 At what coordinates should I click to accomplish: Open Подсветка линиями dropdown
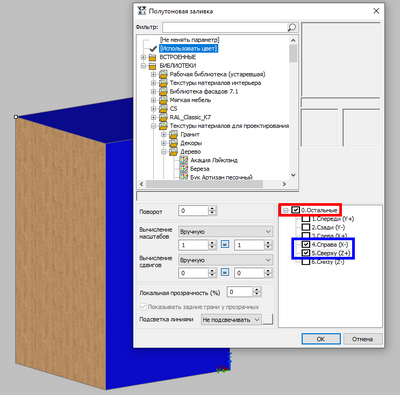click(231, 320)
